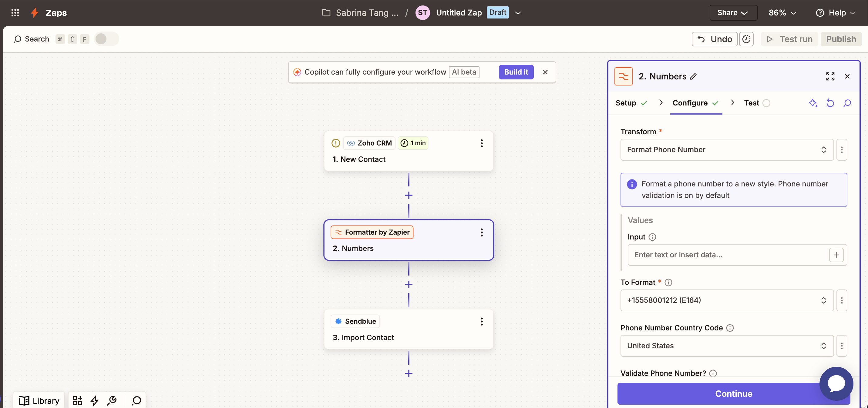868x408 pixels.
Task: Click the Copilot icon in banner
Action: (297, 72)
